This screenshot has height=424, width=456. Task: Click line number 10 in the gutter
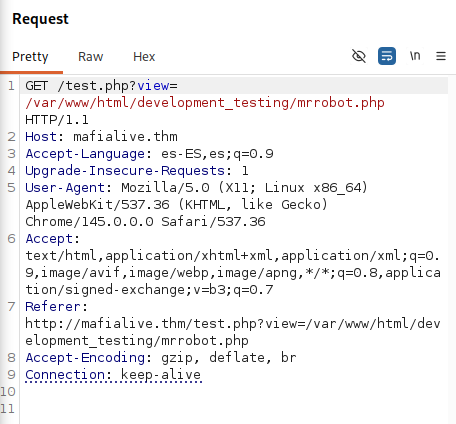coord(8,392)
